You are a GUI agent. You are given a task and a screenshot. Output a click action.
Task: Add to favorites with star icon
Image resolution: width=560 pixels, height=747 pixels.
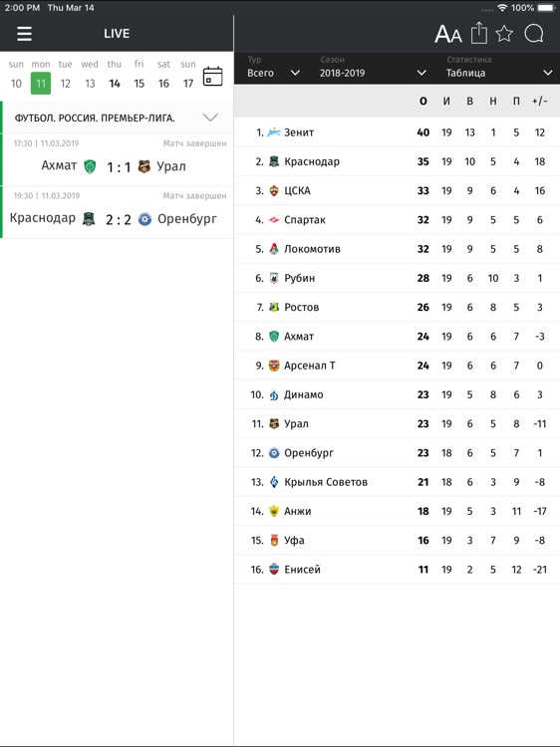tap(504, 34)
